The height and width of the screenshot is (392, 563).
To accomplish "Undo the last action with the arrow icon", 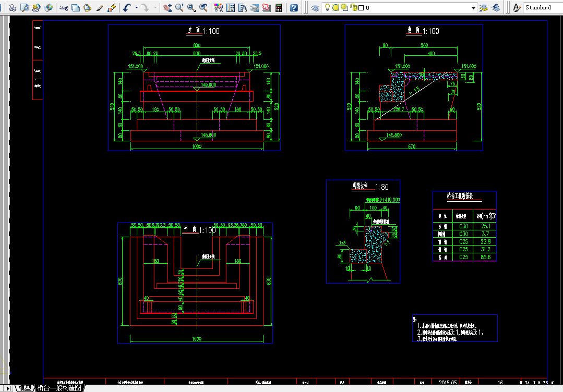I will [x=127, y=7].
